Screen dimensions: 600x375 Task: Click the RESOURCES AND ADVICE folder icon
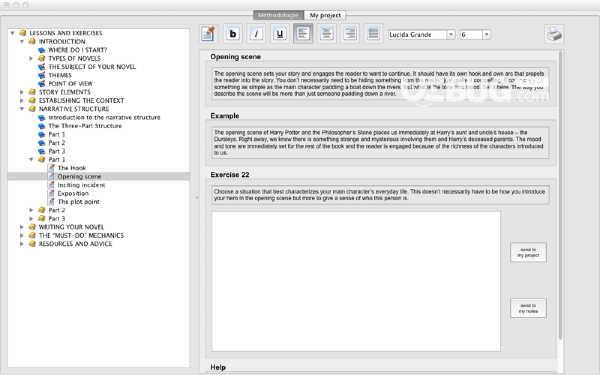tap(32, 243)
